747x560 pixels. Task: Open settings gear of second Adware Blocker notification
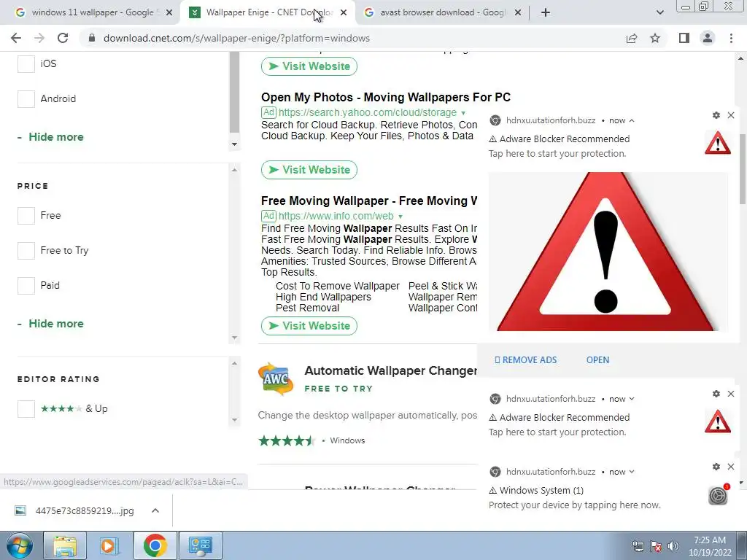716,394
